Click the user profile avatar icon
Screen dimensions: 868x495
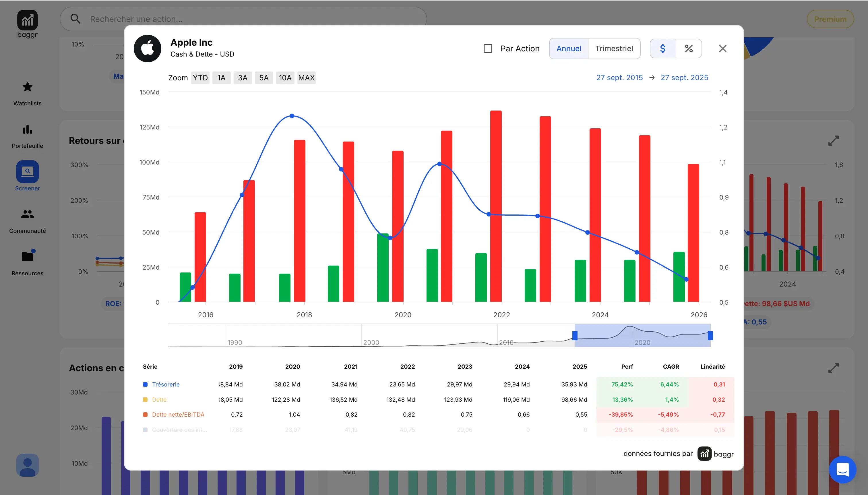coord(27,465)
